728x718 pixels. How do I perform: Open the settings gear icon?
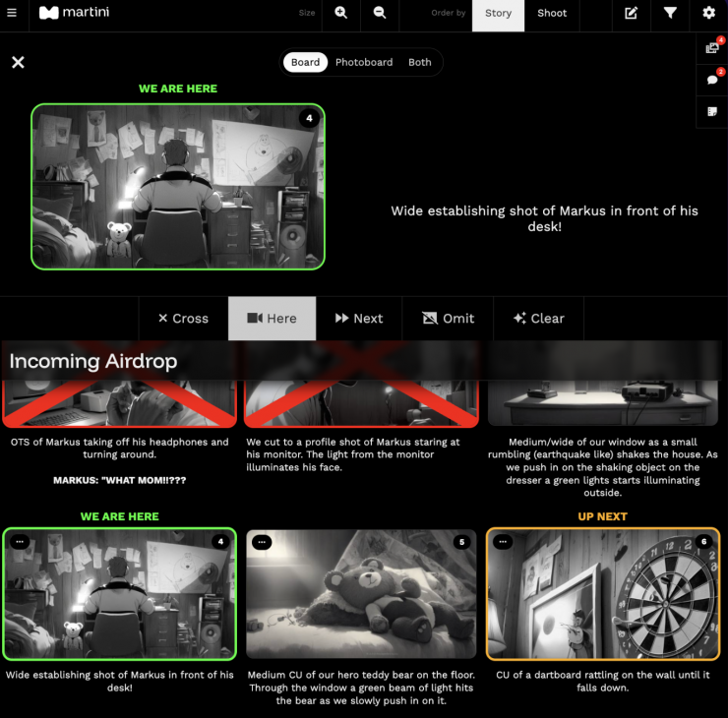tap(708, 13)
